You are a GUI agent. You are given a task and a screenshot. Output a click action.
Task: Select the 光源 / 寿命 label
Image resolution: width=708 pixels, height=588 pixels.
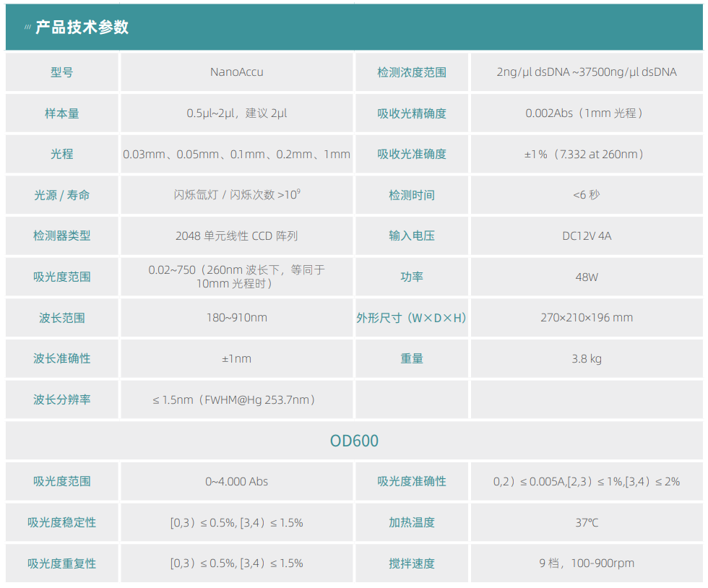62,195
